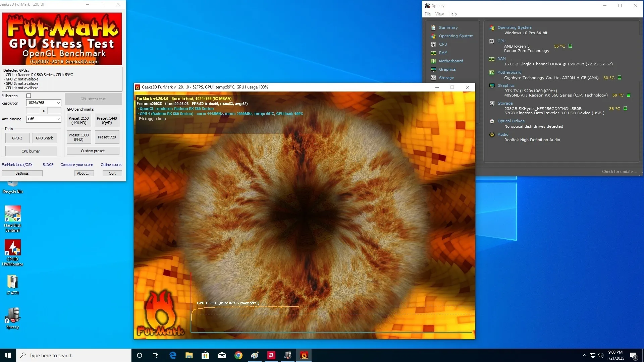
Task: Click the Operating System heading in summary
Action: click(515, 28)
